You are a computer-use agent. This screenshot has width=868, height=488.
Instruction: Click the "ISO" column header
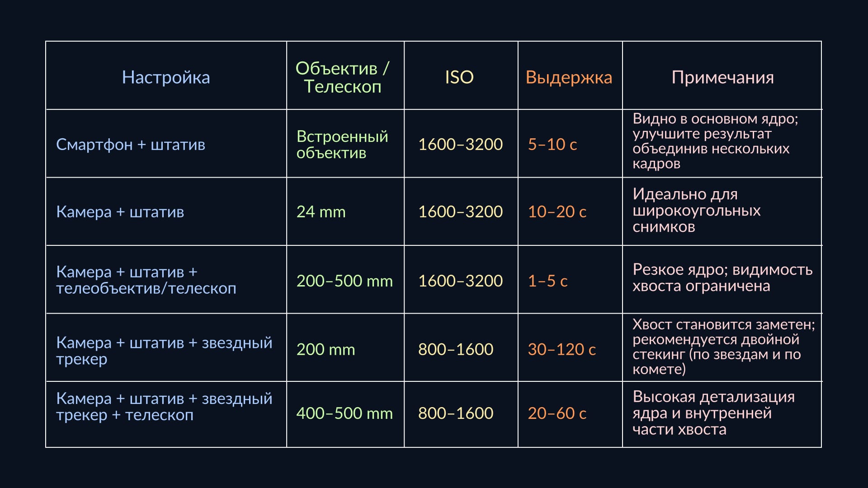click(459, 77)
